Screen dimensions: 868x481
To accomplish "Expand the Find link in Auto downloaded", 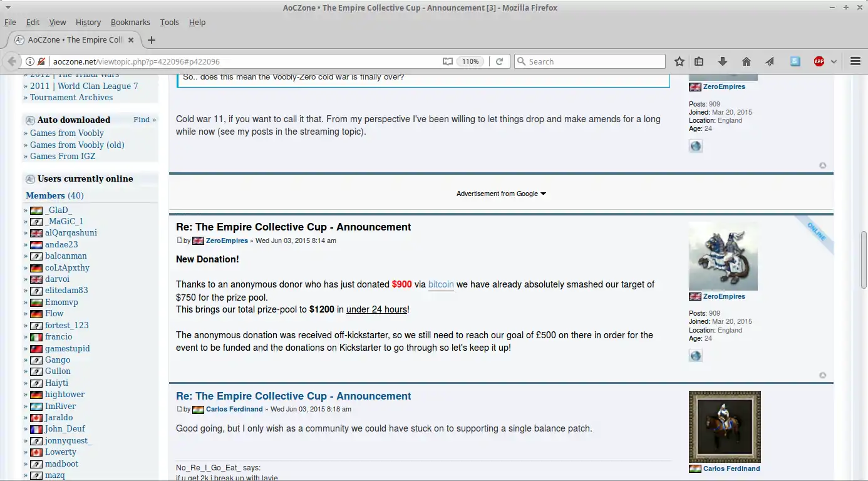I will (144, 120).
